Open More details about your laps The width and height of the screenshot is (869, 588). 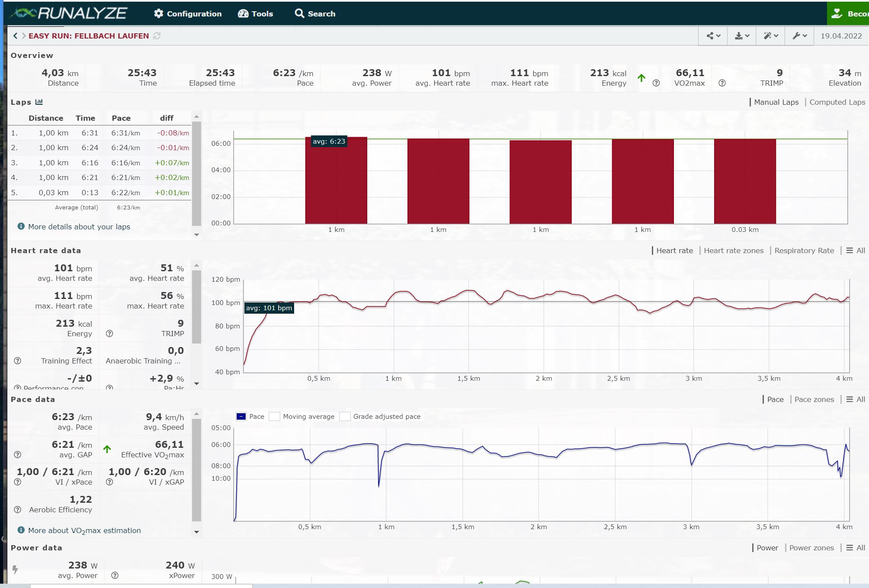pos(79,227)
